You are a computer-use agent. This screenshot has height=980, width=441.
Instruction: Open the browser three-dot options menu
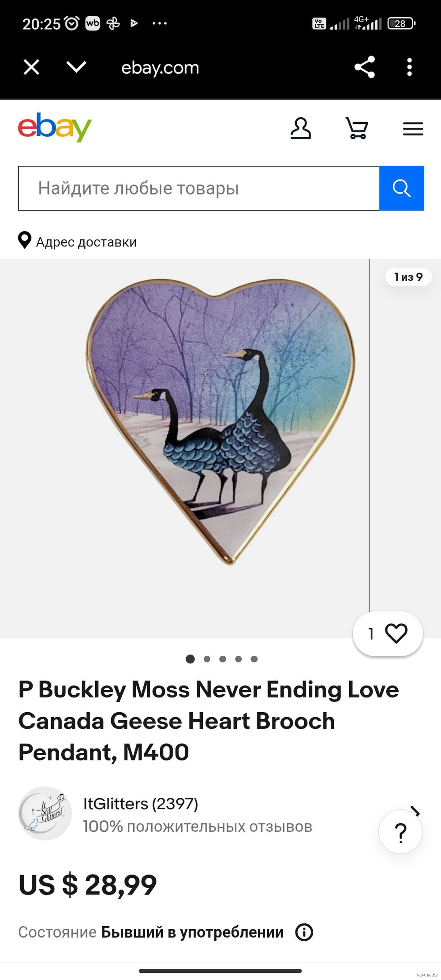410,67
